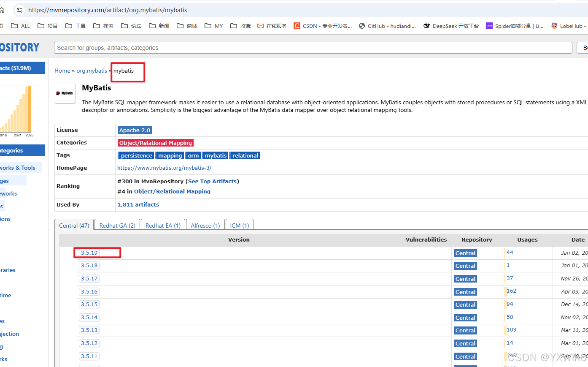Open the Spider bookmark
This screenshot has height=367, width=588.
tap(515, 26)
